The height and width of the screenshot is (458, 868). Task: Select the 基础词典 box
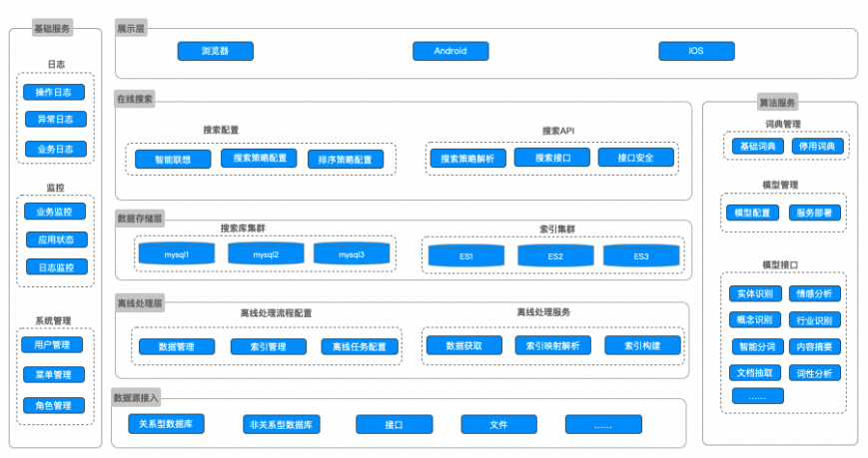click(758, 146)
